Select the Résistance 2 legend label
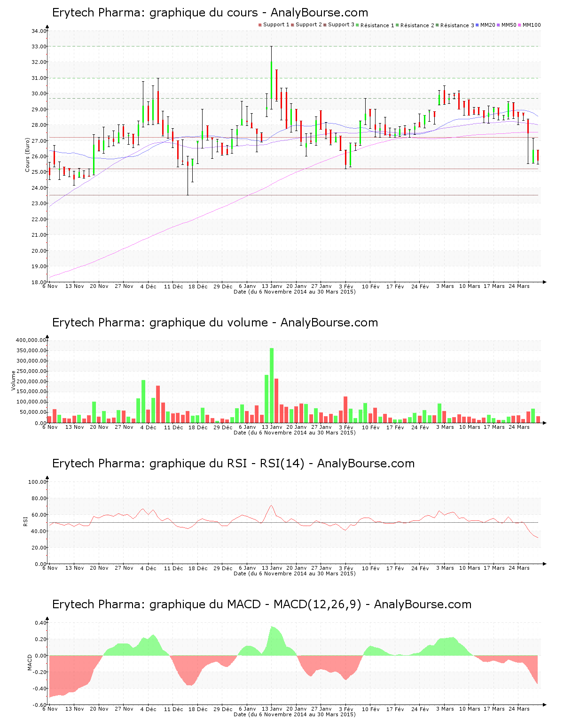 coord(417,25)
